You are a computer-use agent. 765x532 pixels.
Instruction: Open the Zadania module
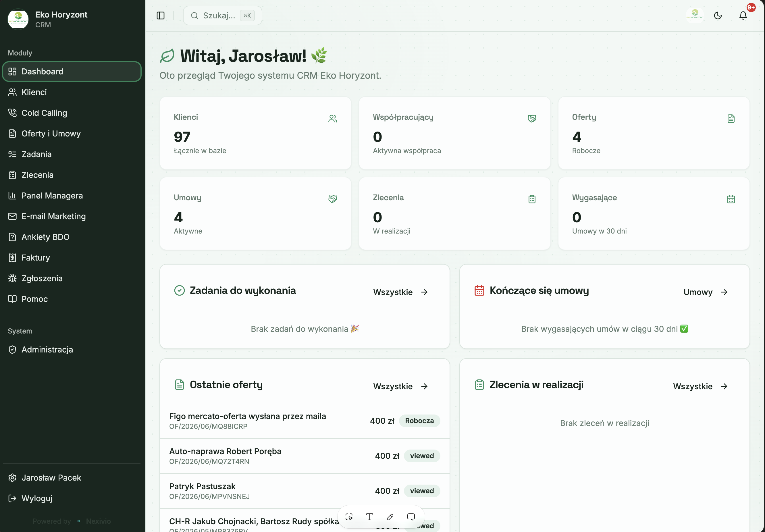click(72, 154)
